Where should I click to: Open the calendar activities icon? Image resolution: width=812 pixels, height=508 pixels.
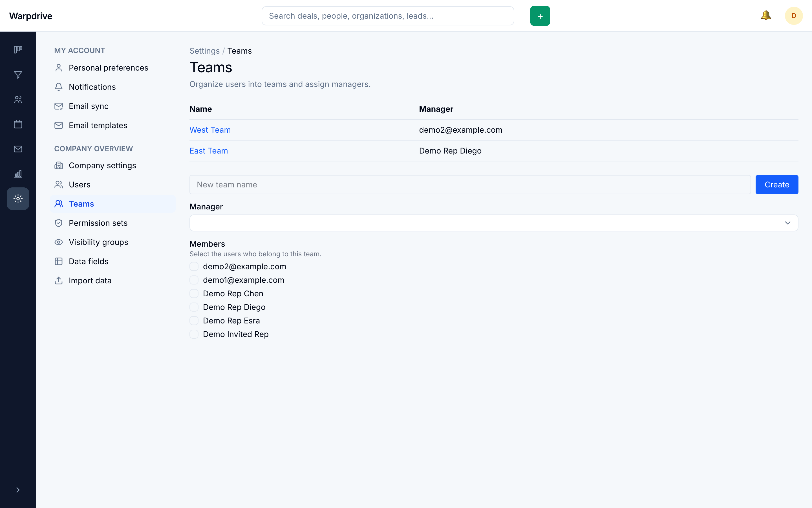pos(18,124)
